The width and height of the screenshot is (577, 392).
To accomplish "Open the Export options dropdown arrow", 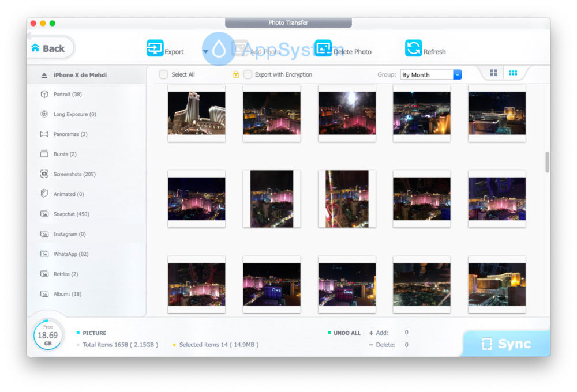I will click(205, 52).
